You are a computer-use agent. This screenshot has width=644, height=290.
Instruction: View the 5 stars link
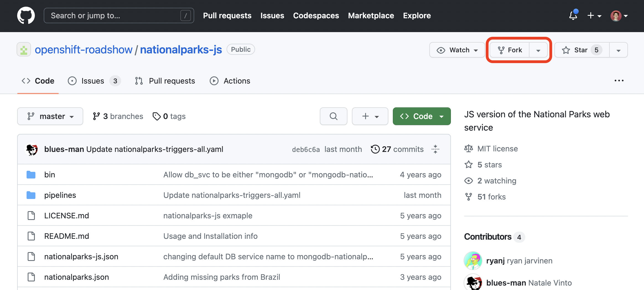point(490,165)
